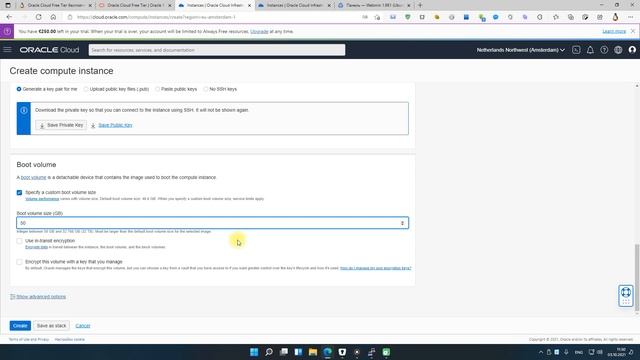This screenshot has height=360, width=640.
Task: Dismiss the trial credit banner
Action: coord(633,31)
